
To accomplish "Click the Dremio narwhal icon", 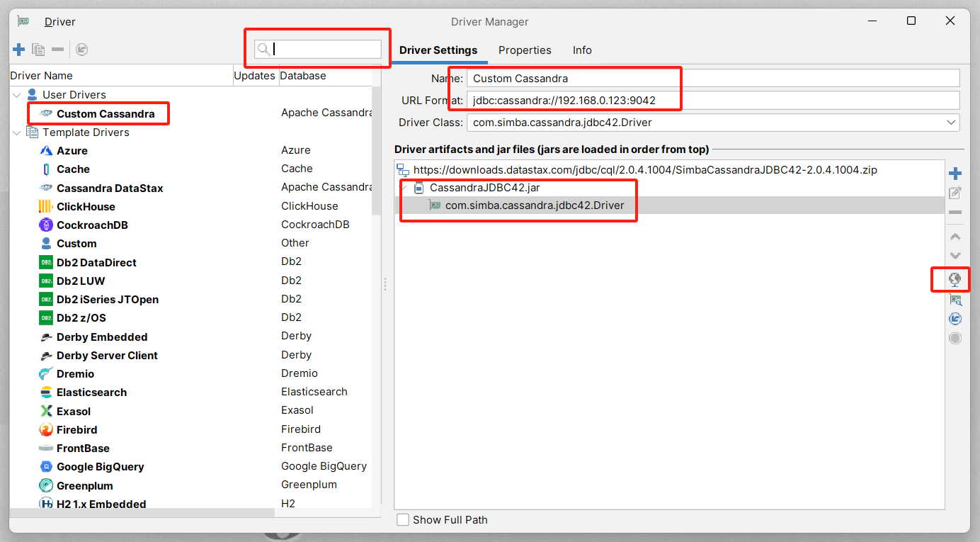I will 46,374.
